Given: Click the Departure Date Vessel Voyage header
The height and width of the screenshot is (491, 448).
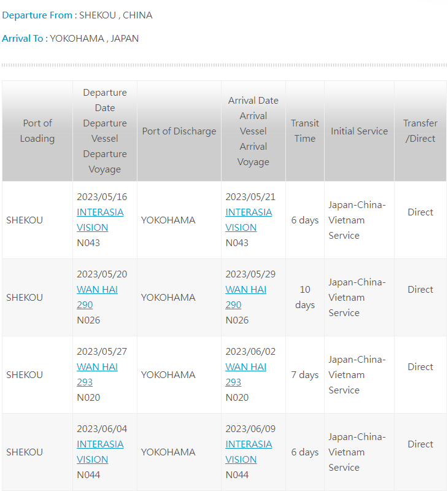Looking at the screenshot, I should (105, 131).
